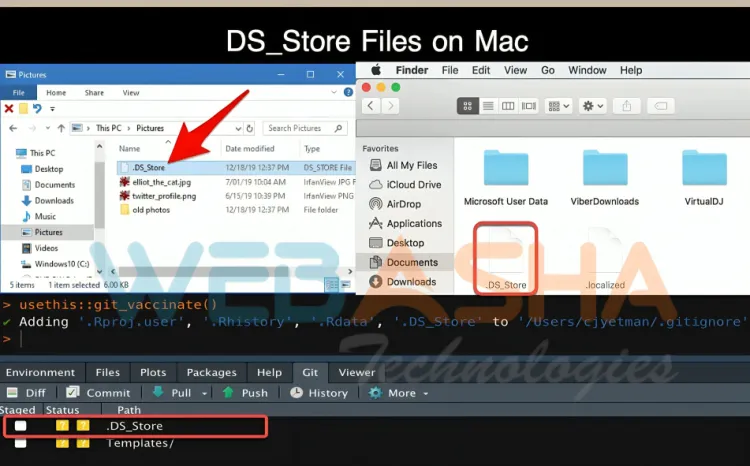Click the undo icon in Explorer quick access toolbar

point(37,109)
